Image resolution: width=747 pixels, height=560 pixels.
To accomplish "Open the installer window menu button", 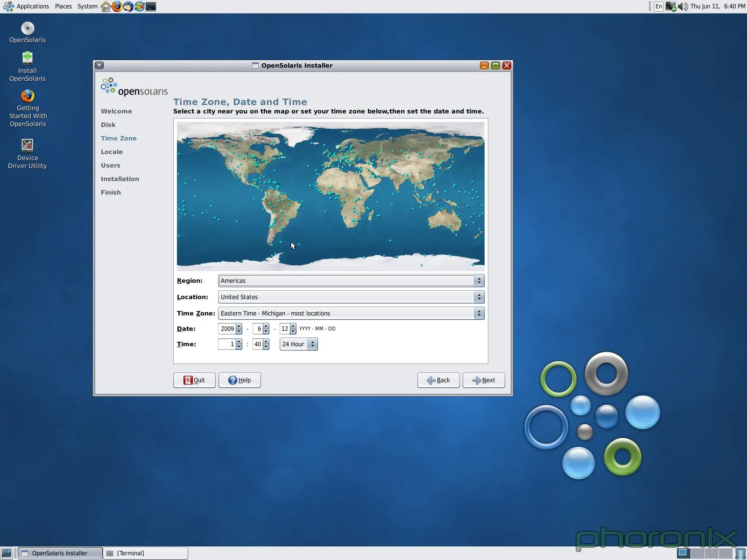I will pyautogui.click(x=99, y=66).
